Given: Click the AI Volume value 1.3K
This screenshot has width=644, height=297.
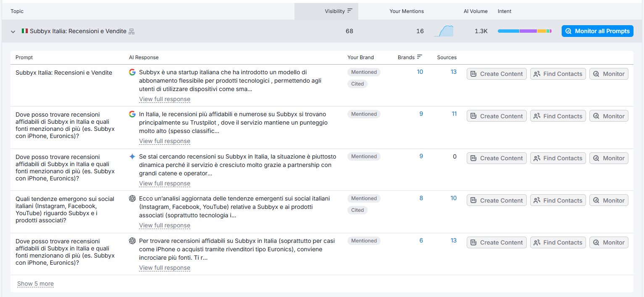Looking at the screenshot, I should point(481,31).
